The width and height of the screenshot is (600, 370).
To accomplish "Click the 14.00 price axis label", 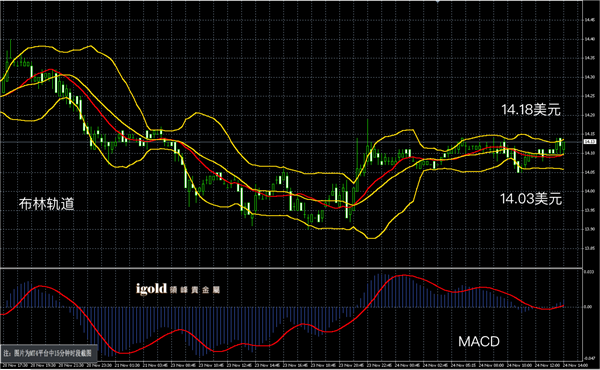I will pos(590,191).
